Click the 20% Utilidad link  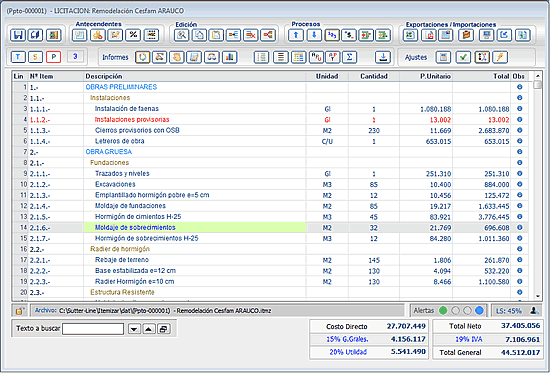[348, 352]
